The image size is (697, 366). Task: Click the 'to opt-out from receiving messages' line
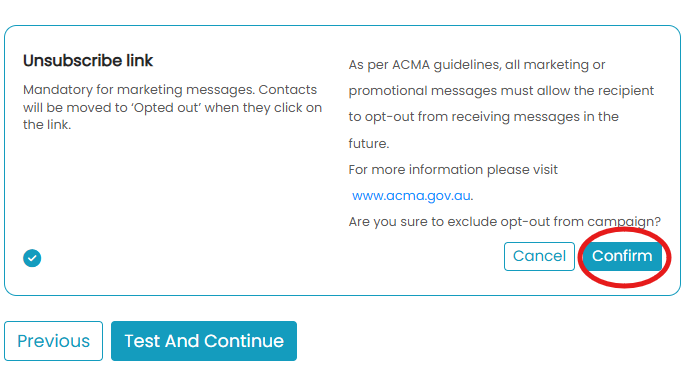coord(484,117)
